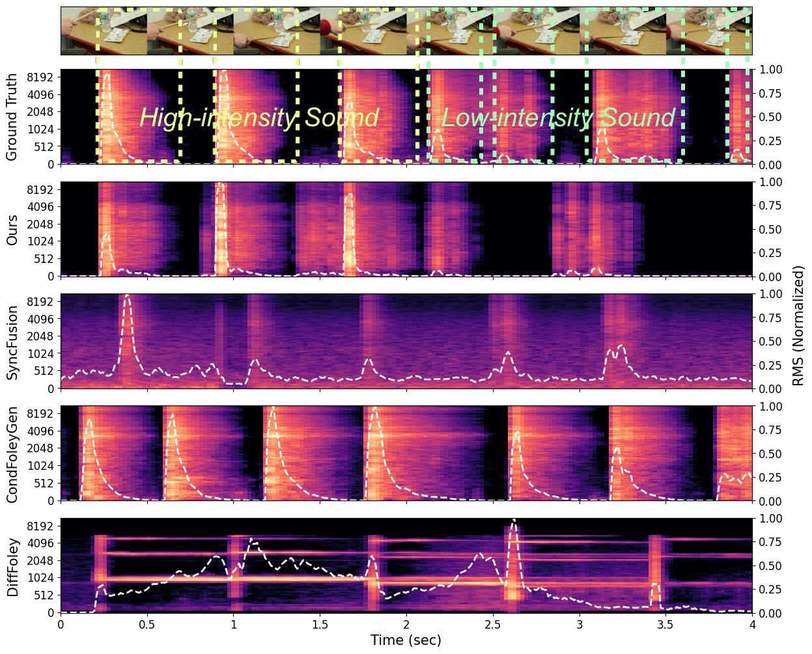Click the "Ours" axis label
Viewport: 812px width, 654px height.
12,230
